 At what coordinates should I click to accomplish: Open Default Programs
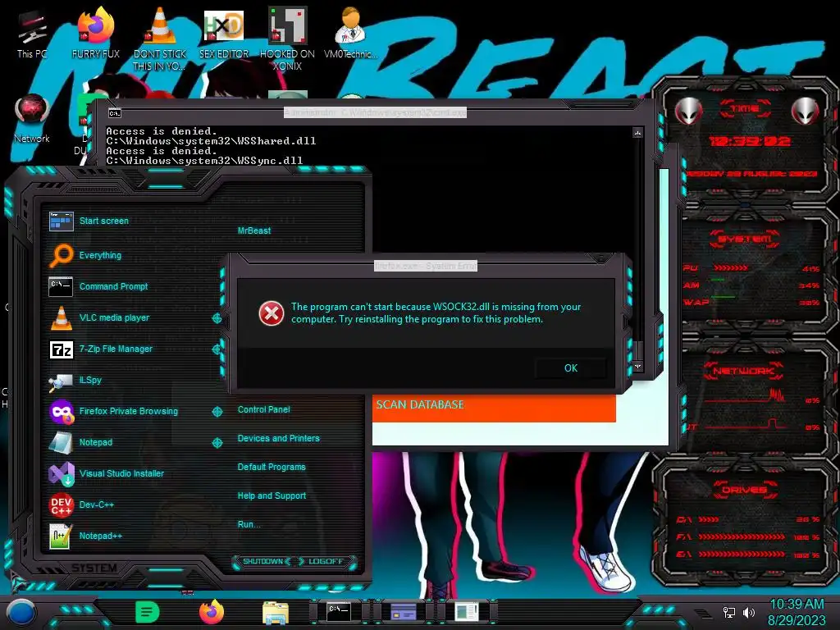272,467
